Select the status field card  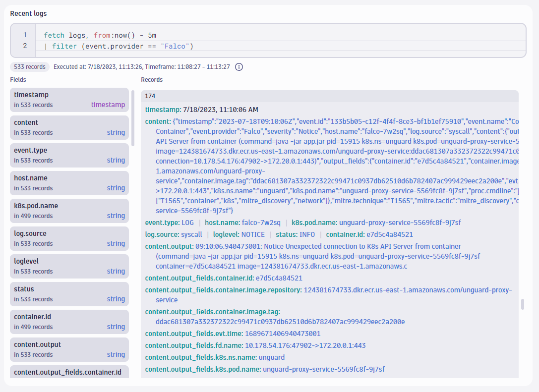click(x=69, y=294)
